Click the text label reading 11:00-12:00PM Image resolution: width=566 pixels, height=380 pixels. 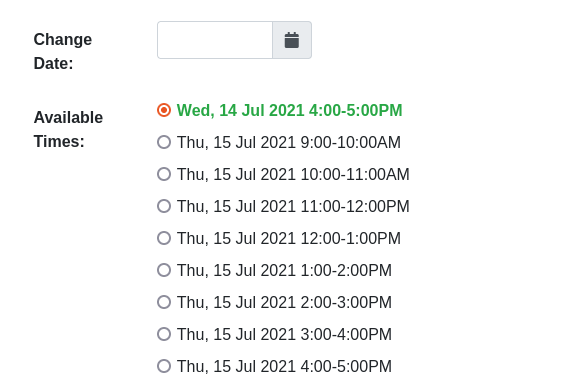click(x=355, y=206)
